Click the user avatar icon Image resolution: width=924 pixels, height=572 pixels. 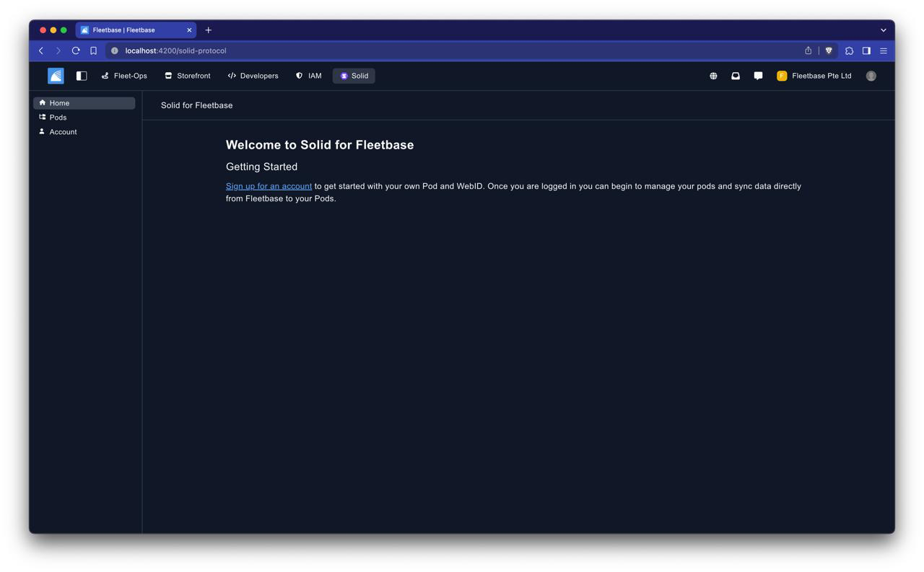click(871, 76)
